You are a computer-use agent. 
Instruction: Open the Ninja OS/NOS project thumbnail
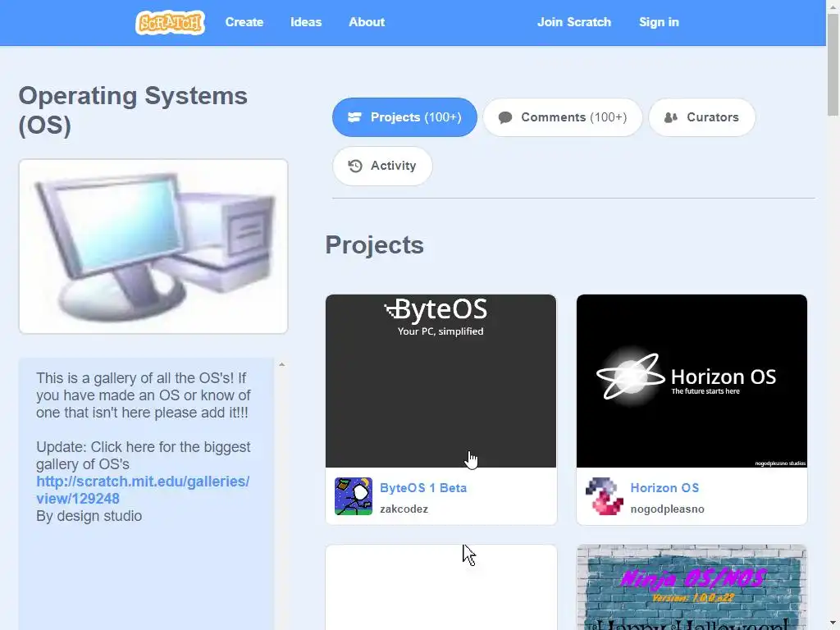(692, 587)
